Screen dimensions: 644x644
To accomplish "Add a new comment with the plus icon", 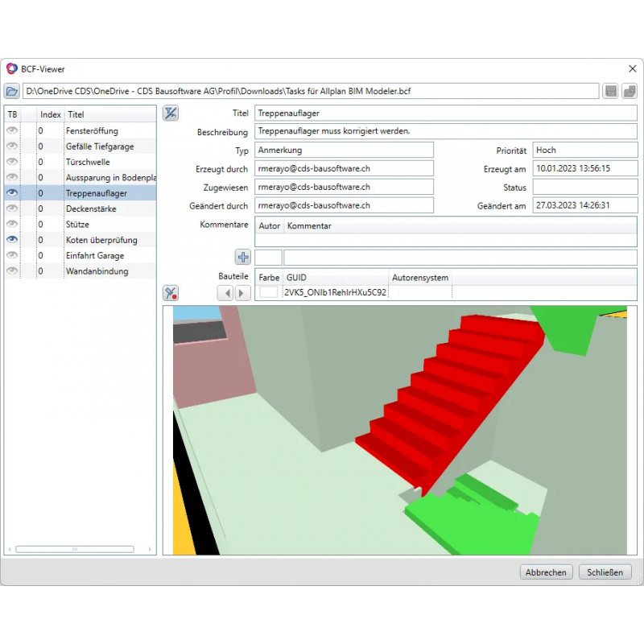I will tap(242, 257).
